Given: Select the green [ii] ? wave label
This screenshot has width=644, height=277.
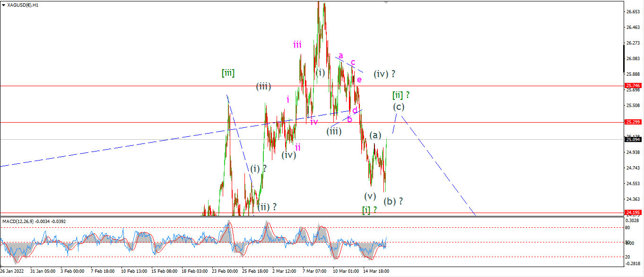Looking at the screenshot, I should [400, 95].
